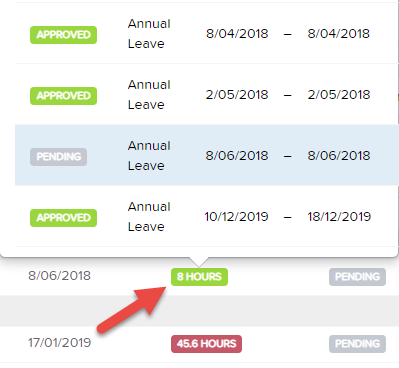Select Annual Leave text in 2/05/2018 row
The width and height of the screenshot is (399, 368).
pos(149,95)
